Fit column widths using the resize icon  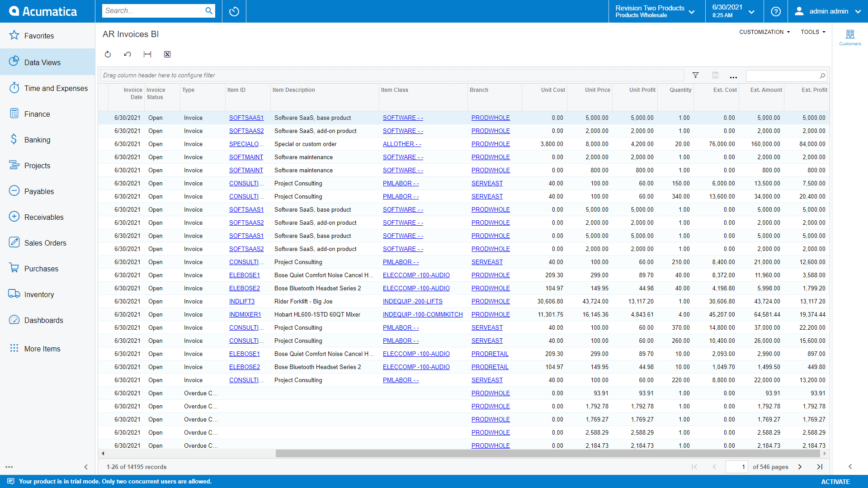(x=147, y=54)
